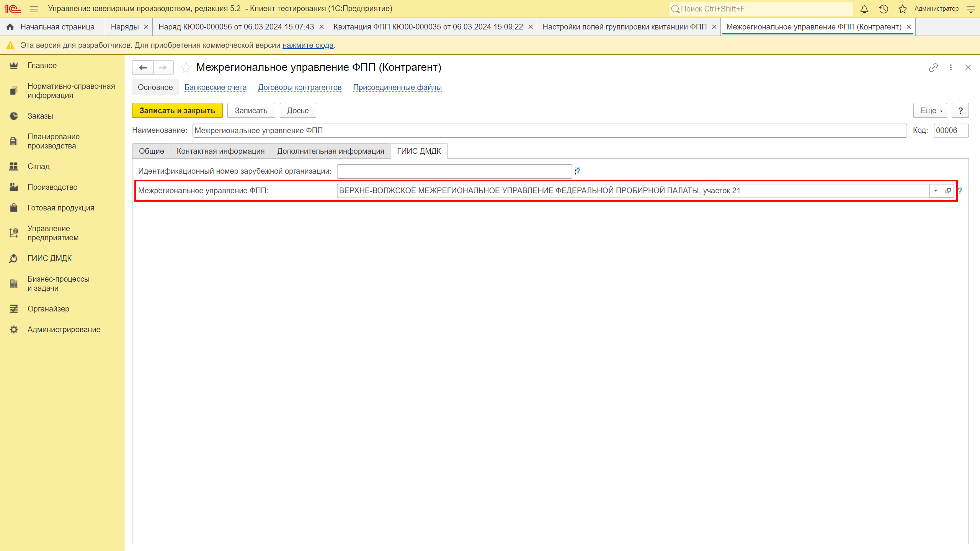Follow the нажмите сюда purchase link
The height and width of the screenshot is (551, 980).
click(x=308, y=45)
